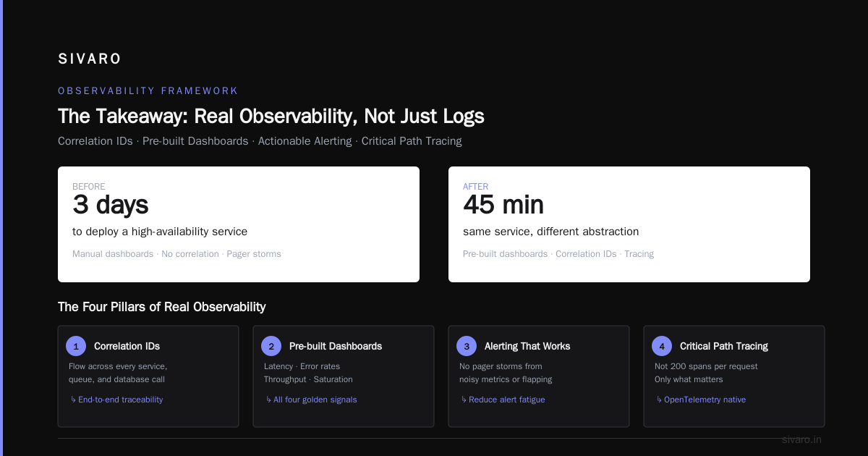Click 'Only what matters' line

(x=689, y=379)
